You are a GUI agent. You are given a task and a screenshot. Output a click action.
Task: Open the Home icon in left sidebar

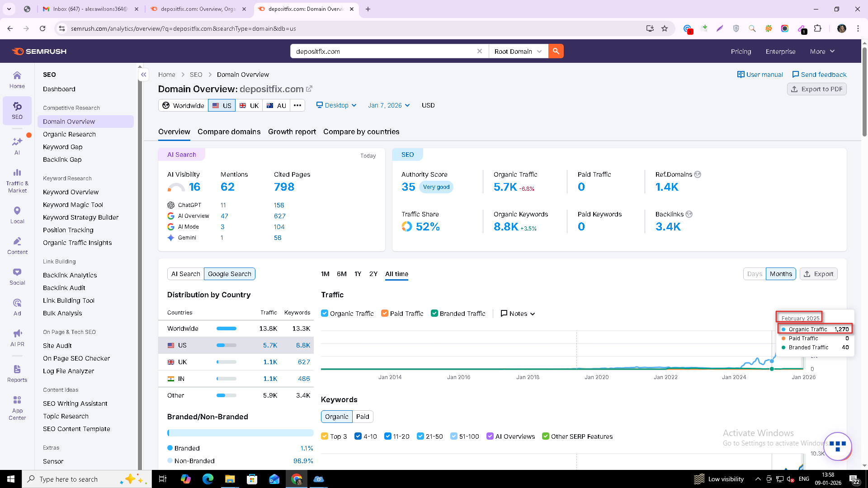(x=17, y=80)
